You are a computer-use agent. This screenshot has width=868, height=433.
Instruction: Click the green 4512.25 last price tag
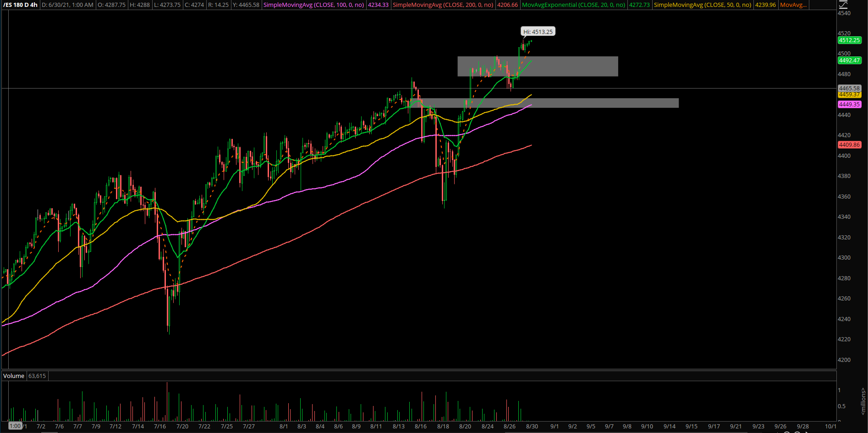[x=849, y=40]
